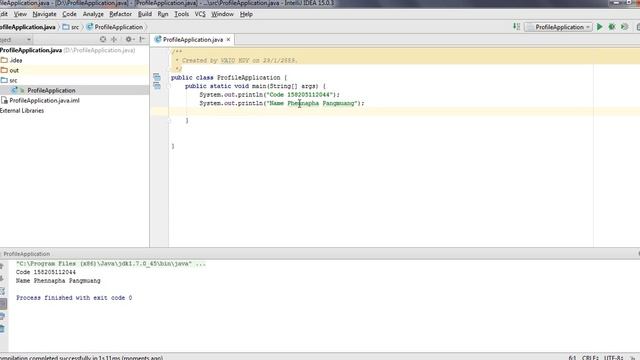Select the ProfileApplication tab in Run panel
This screenshot has width=640, height=360.
[x=27, y=253]
